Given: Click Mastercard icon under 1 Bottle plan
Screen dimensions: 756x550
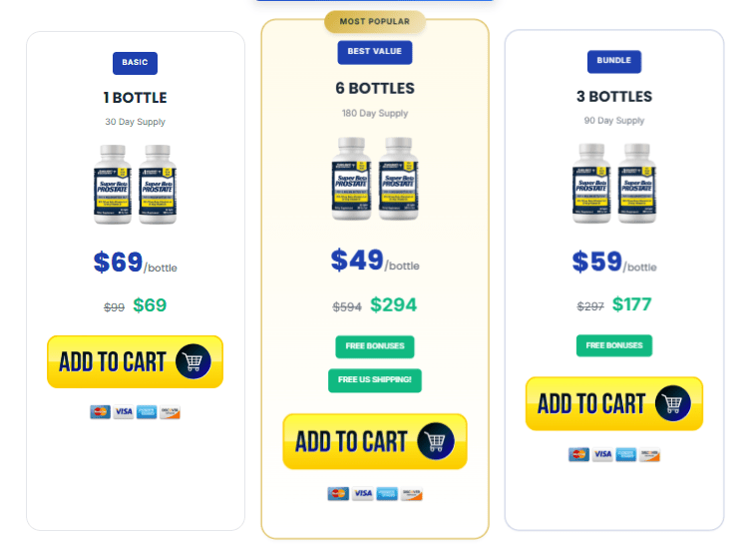Looking at the screenshot, I should pos(101,412).
